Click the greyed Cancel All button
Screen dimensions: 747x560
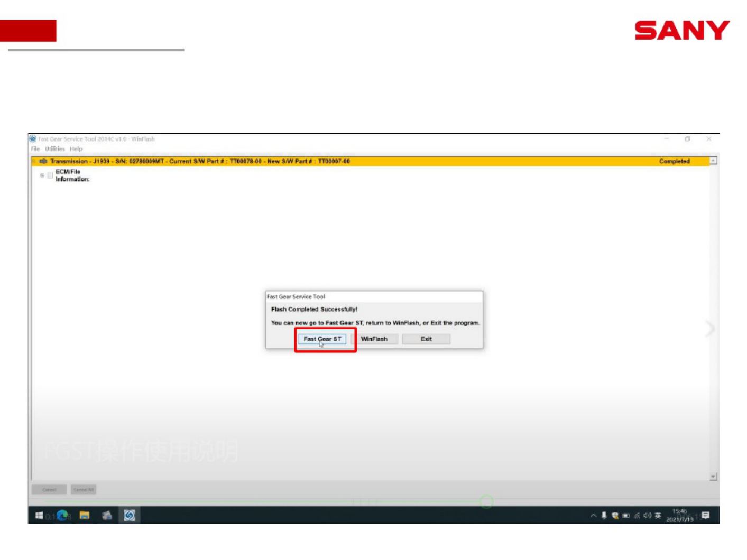click(x=84, y=490)
